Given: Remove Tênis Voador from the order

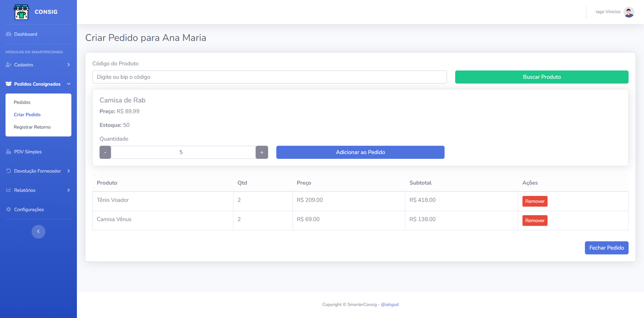Looking at the screenshot, I should click(x=535, y=201).
